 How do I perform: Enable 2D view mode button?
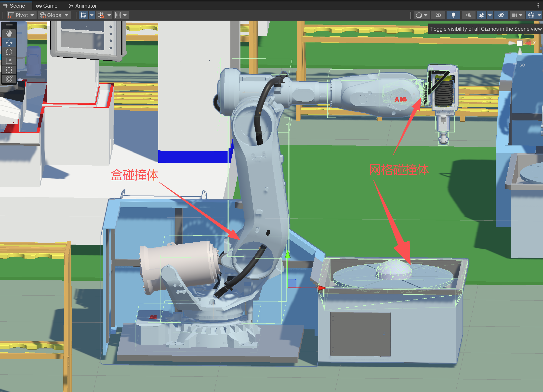pos(438,15)
